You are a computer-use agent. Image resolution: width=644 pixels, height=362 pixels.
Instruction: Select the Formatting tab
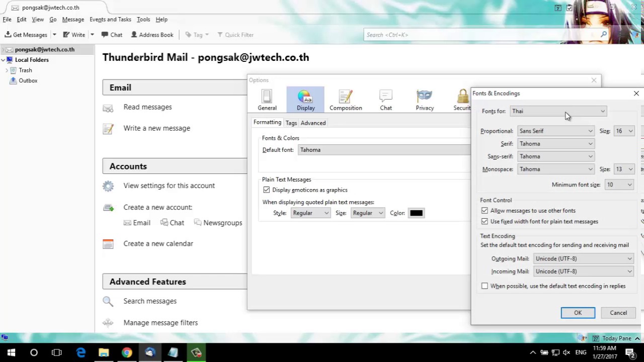(267, 122)
